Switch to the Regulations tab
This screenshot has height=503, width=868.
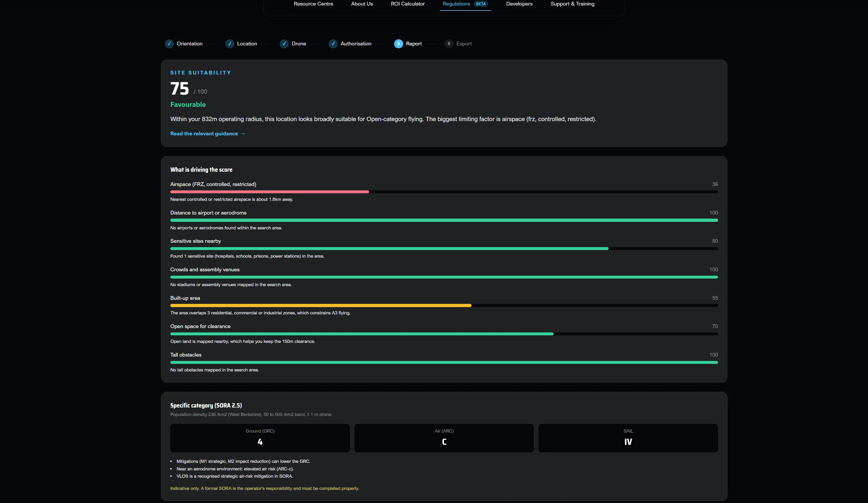(456, 4)
